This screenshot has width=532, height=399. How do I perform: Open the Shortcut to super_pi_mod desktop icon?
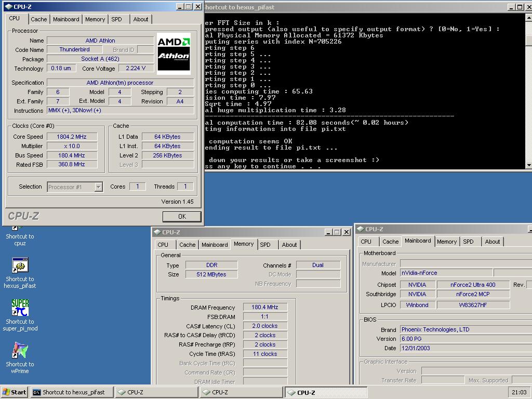[x=20, y=315]
